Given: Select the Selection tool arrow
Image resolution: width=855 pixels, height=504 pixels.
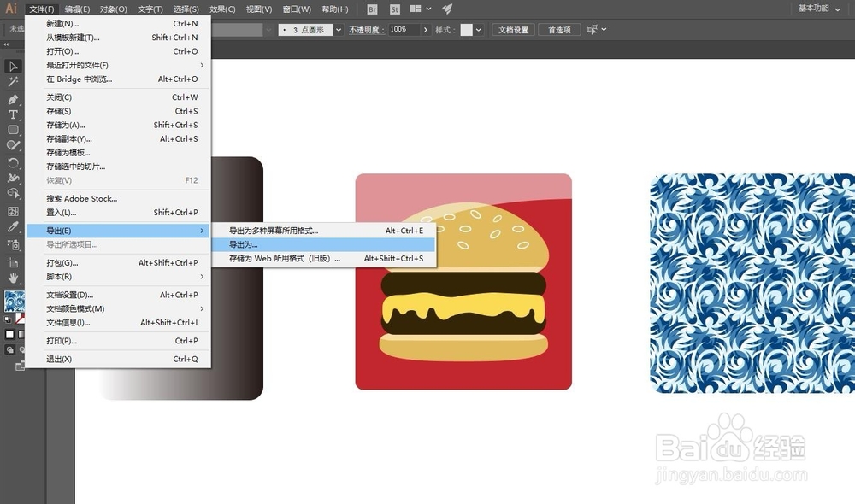Looking at the screenshot, I should [13, 67].
